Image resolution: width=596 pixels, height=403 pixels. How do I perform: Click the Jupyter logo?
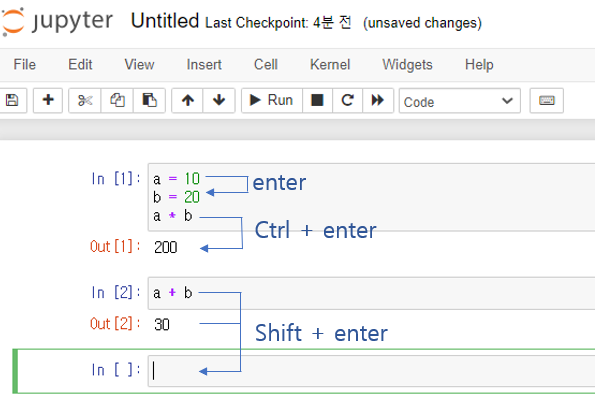[x=57, y=21]
